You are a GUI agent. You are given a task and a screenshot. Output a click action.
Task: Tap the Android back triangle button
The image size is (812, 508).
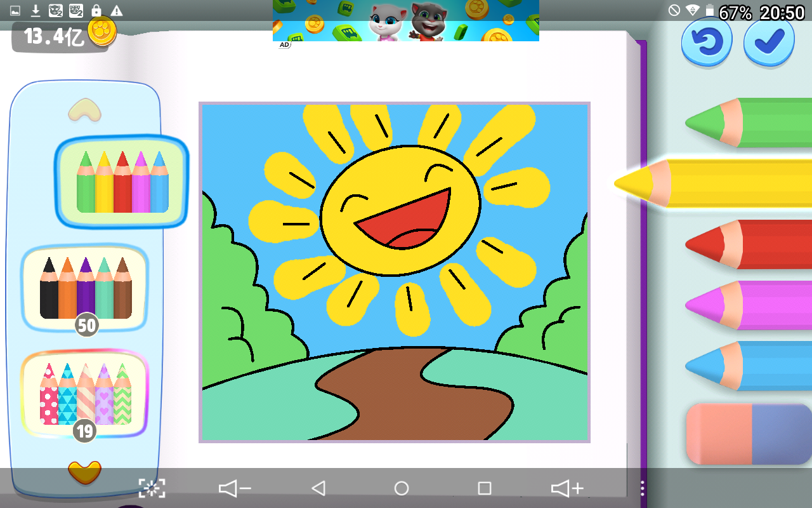318,488
